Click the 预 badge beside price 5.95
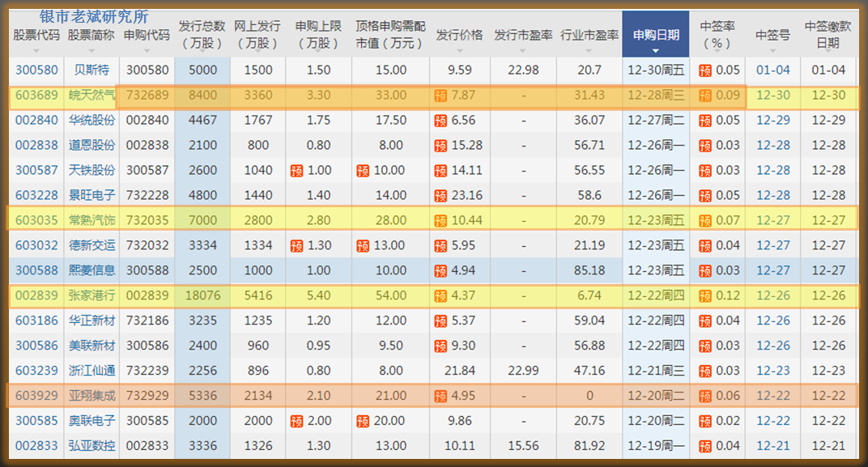868x467 pixels. (440, 246)
